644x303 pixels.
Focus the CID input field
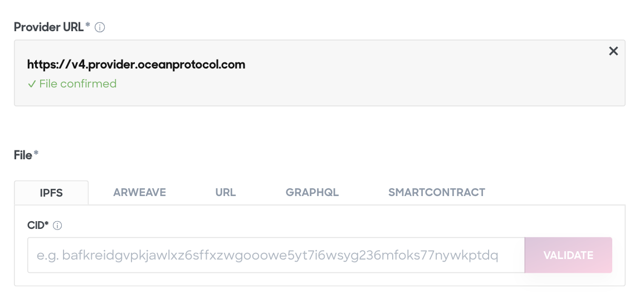coord(276,255)
